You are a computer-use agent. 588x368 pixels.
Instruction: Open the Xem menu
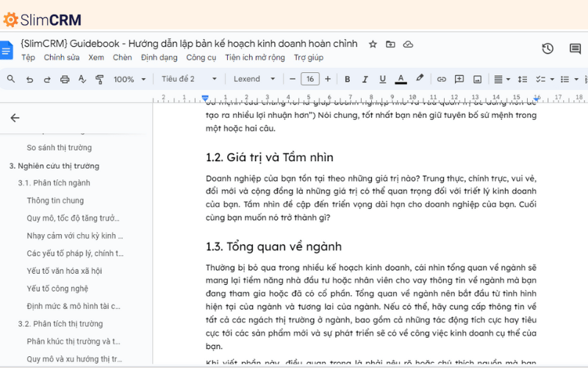tap(96, 57)
